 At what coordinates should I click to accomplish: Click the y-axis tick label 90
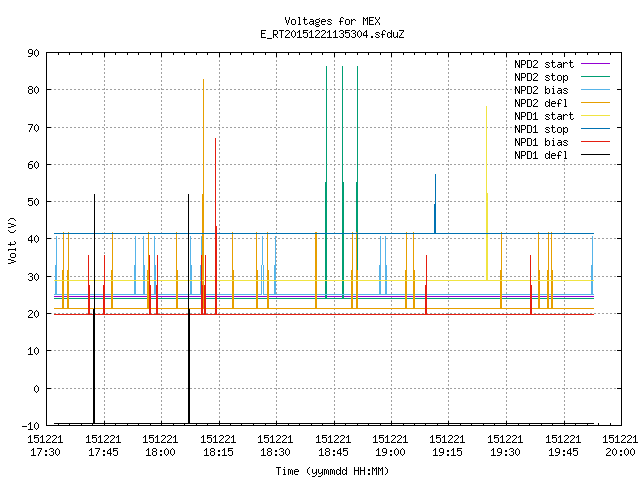(33, 53)
